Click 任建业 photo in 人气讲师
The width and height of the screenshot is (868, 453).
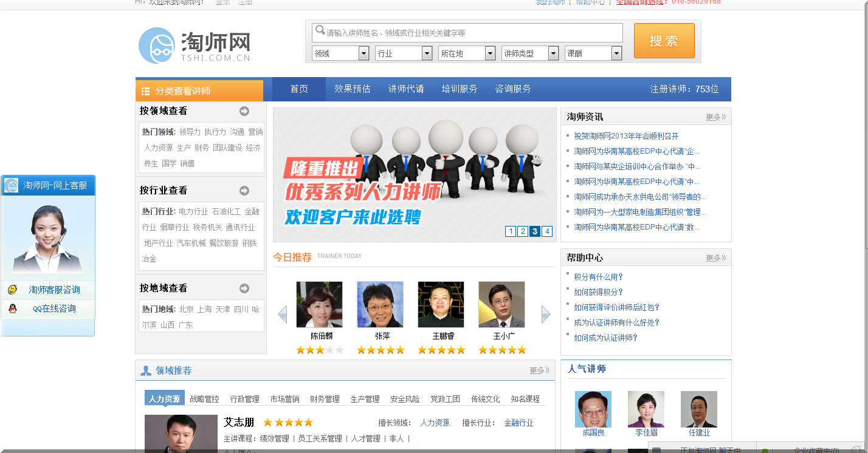tap(699, 409)
